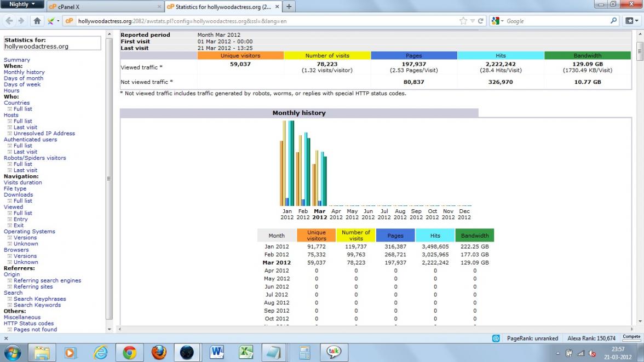644x362 pixels.
Task: Open the dropdown arrow beside the pinwheel icon
Action: click(x=58, y=21)
